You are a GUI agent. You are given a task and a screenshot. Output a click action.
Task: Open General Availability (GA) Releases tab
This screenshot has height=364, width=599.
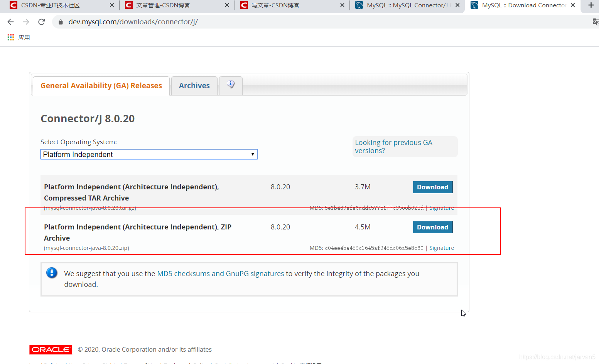[x=101, y=86]
